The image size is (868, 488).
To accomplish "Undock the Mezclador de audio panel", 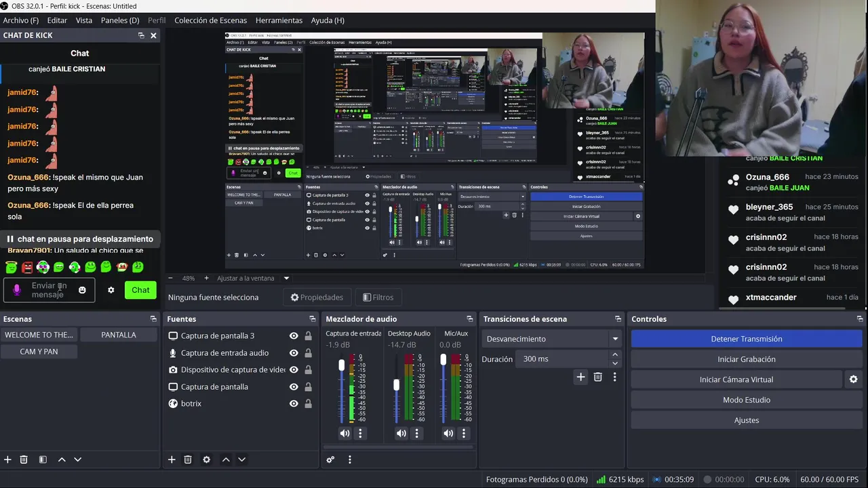I will (470, 319).
